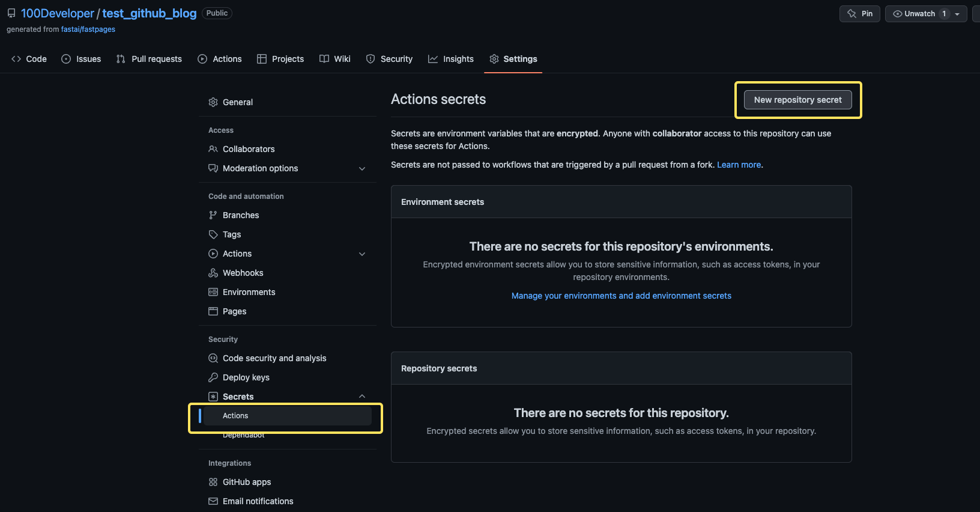
Task: Click the Tags tag icon
Action: (213, 234)
